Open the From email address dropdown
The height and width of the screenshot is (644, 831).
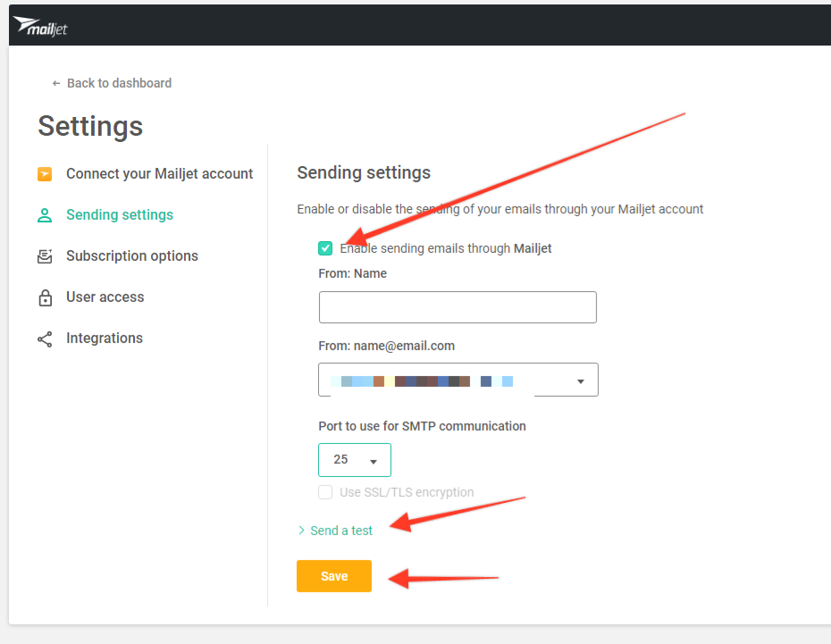coord(458,380)
